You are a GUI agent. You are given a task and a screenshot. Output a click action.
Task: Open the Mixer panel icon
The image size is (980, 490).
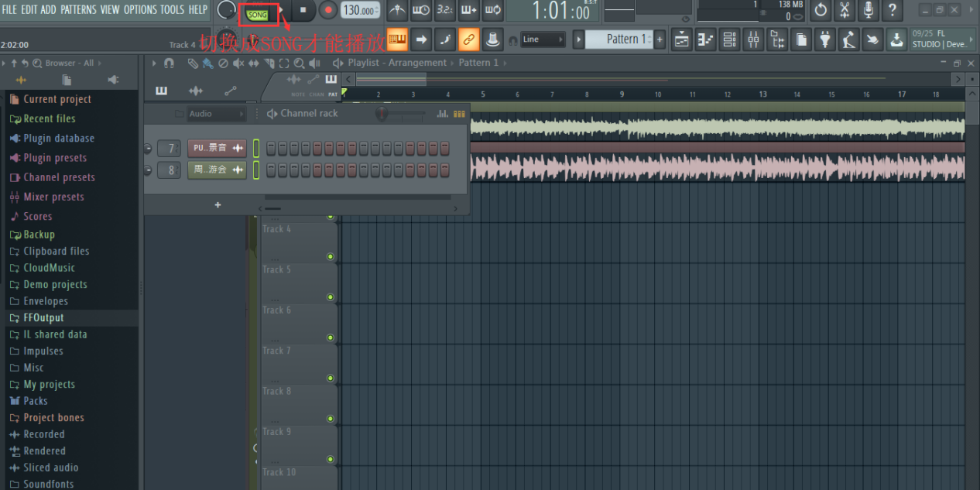pyautogui.click(x=753, y=39)
